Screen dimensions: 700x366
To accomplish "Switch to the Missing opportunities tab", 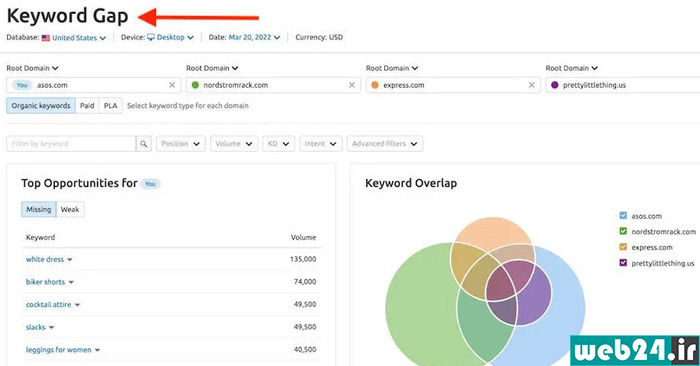I will pyautogui.click(x=39, y=209).
